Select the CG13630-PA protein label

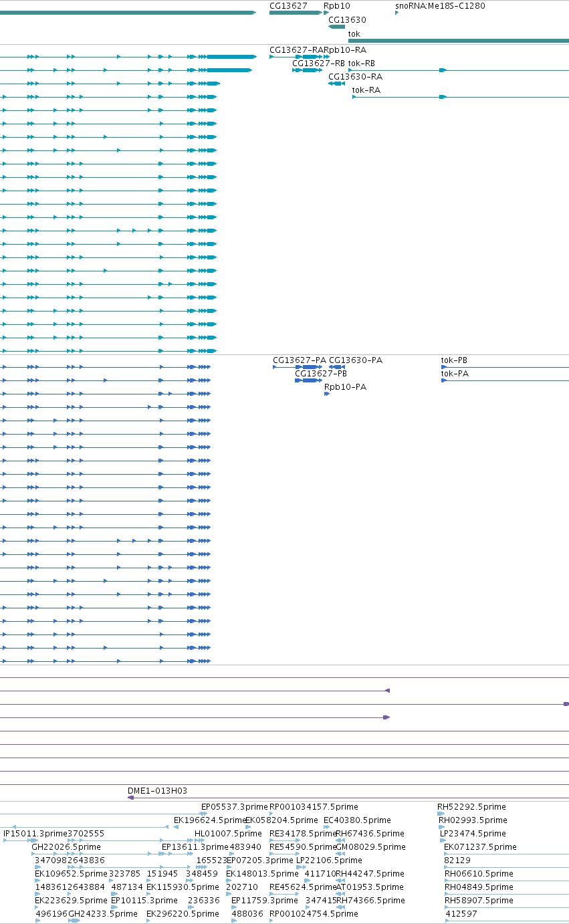356,360
